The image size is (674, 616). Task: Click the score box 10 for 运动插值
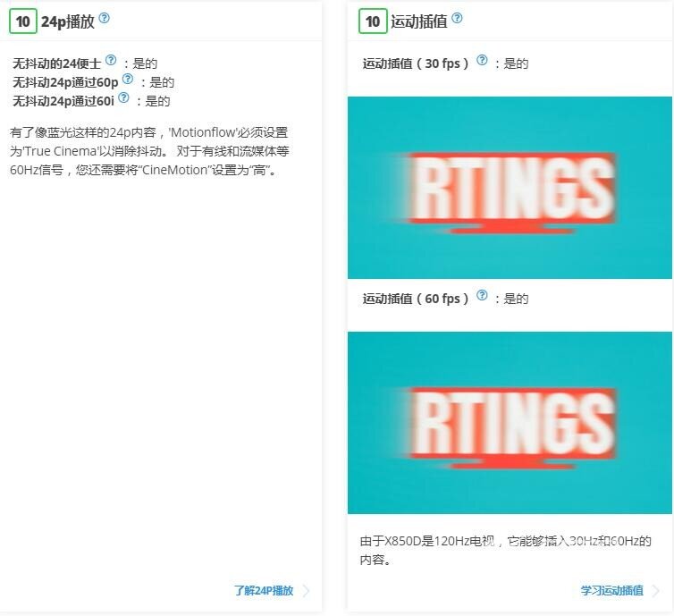pos(373,21)
